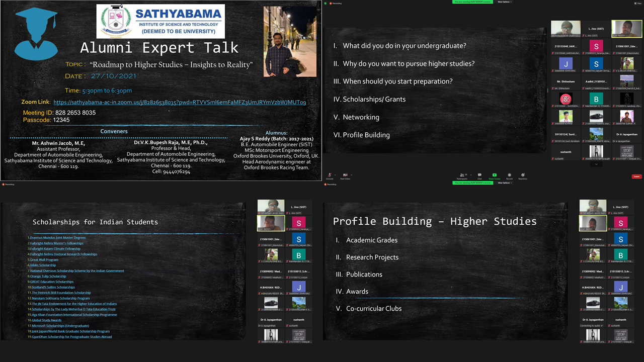Open audio options caret beside Unmute
The image size is (644, 362).
coord(335,174)
